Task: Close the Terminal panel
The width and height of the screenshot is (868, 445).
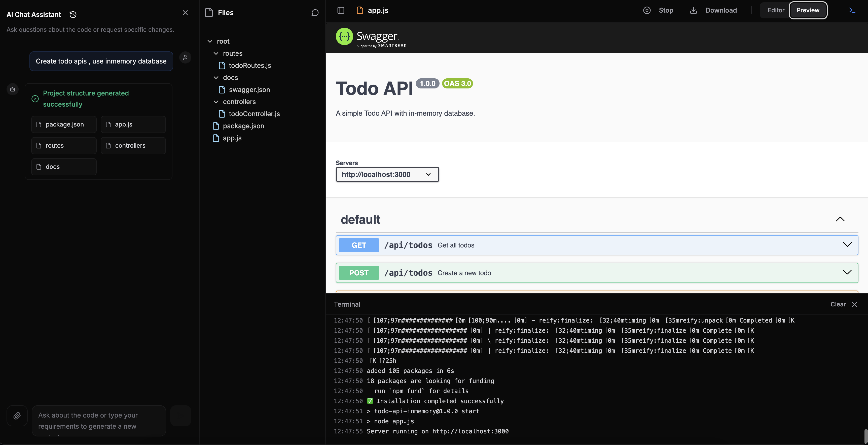Action: pos(854,304)
